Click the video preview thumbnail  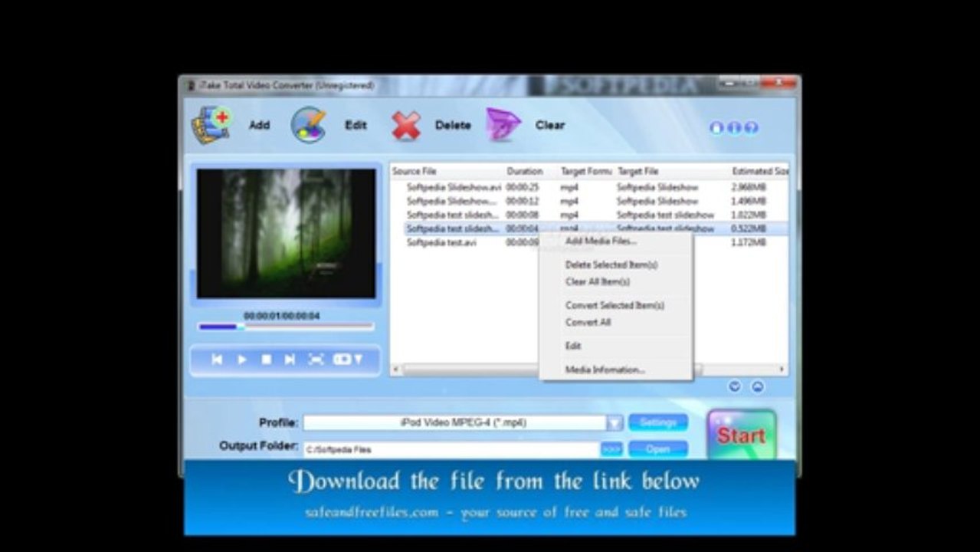pyautogui.click(x=287, y=234)
